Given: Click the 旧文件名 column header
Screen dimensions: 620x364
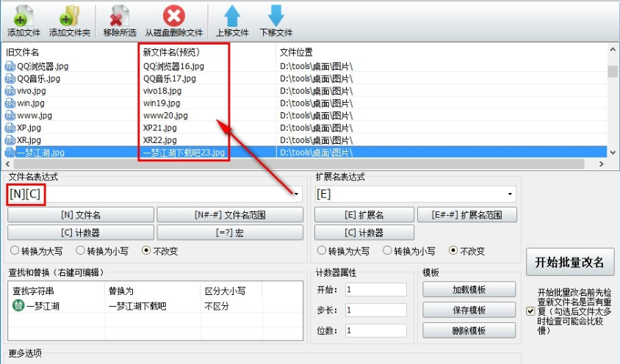Looking at the screenshot, I should [23, 52].
